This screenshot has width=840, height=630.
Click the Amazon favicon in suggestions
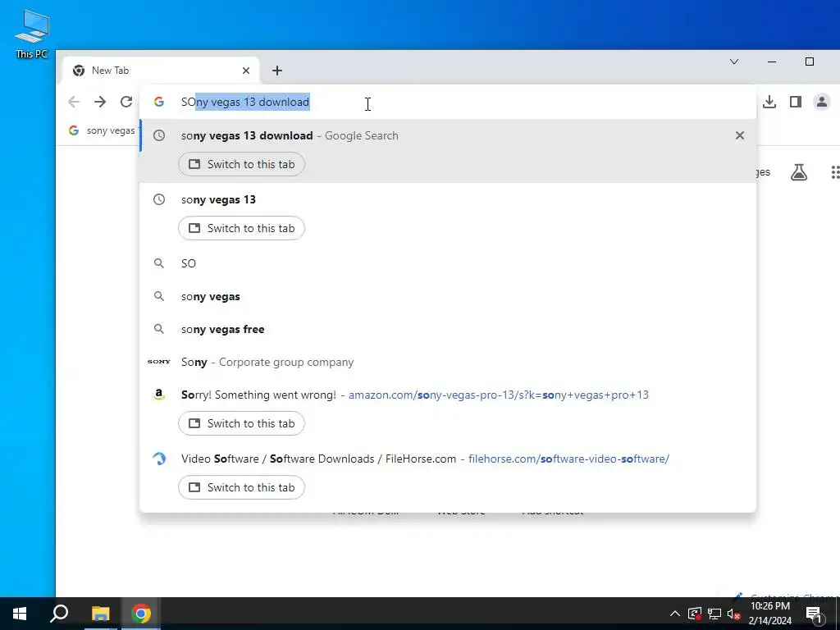(x=158, y=395)
